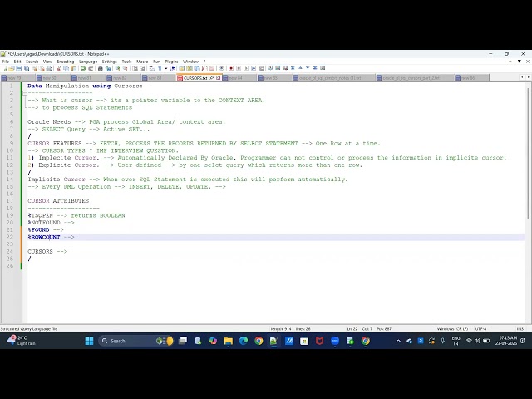Close the CURSORS.txt tab

[x=218, y=78]
